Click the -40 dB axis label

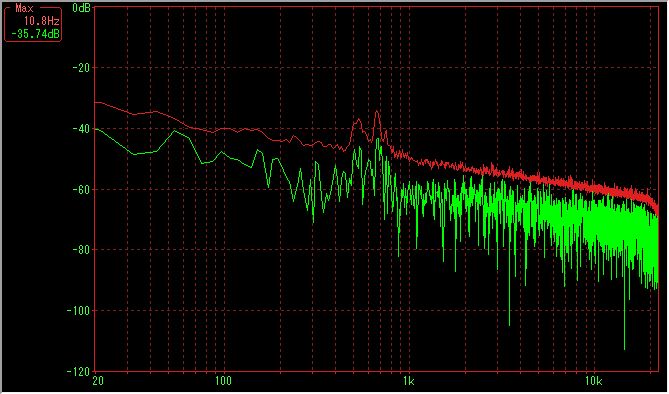pyautogui.click(x=81, y=128)
